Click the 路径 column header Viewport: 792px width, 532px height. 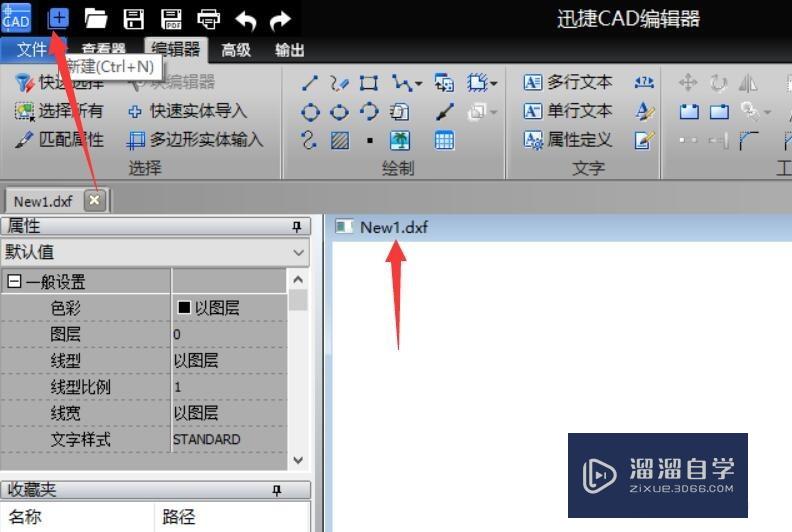(178, 516)
